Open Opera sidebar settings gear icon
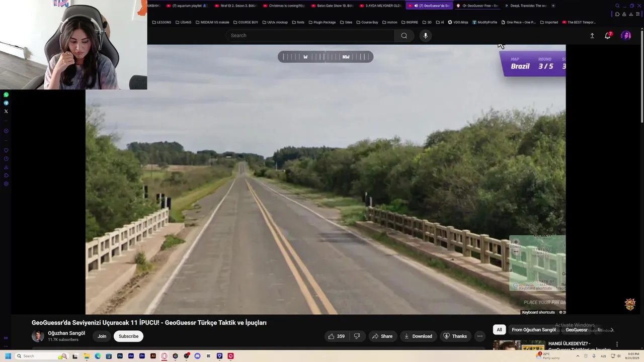Image resolution: width=644 pixels, height=362 pixels. point(6,184)
